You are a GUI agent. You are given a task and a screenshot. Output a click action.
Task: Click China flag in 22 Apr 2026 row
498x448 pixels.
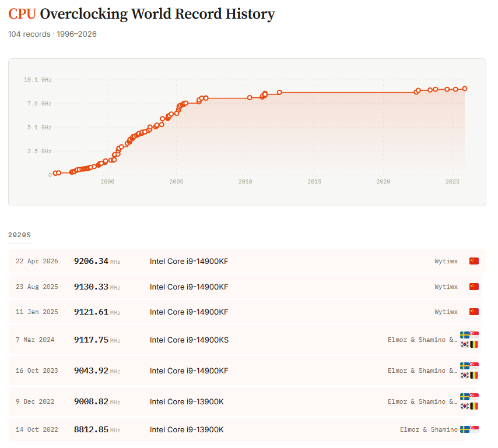[474, 261]
